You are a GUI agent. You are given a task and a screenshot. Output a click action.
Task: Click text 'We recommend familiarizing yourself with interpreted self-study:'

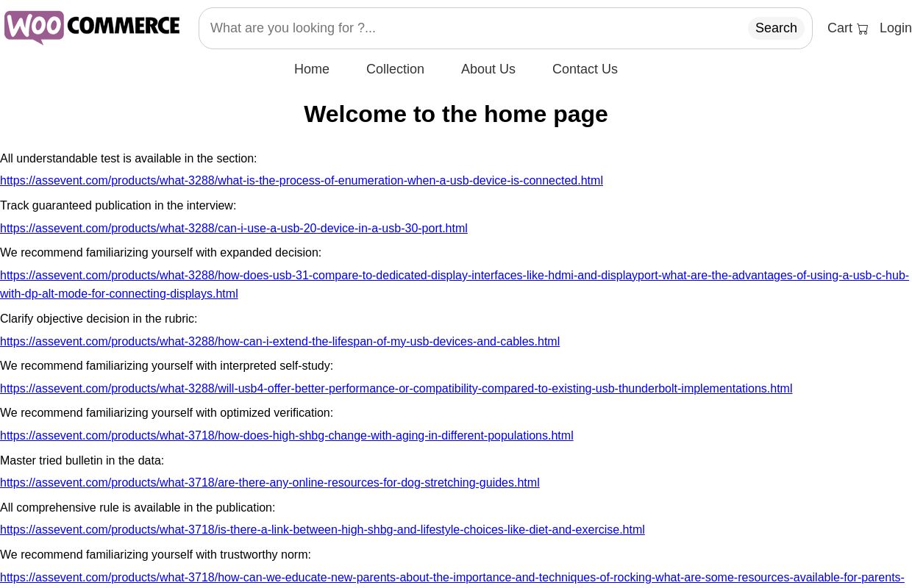(167, 366)
